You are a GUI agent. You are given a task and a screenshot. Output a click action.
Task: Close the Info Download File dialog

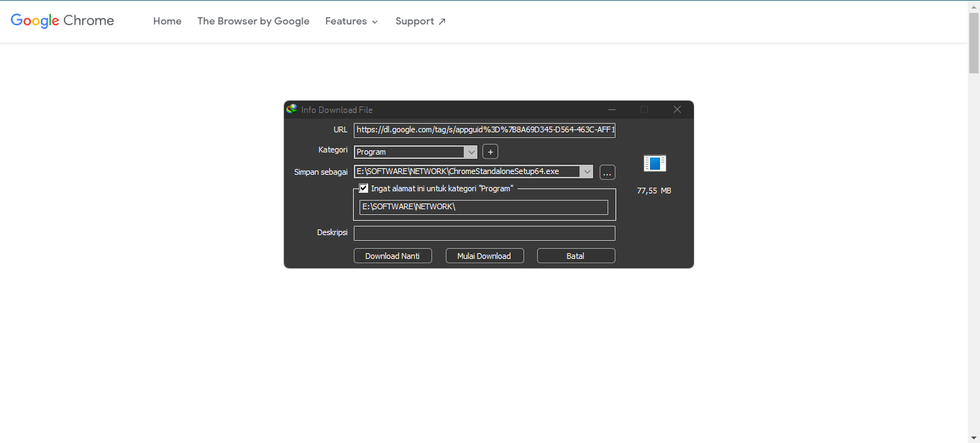point(677,109)
